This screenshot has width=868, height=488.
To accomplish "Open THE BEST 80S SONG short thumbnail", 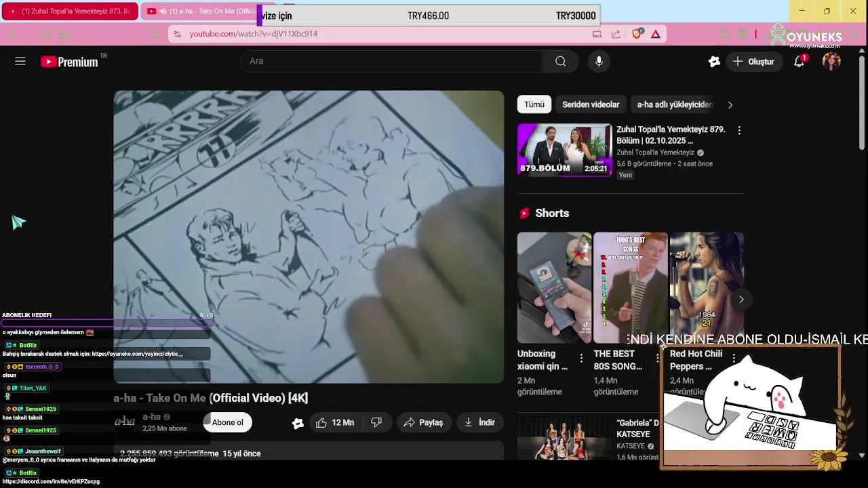I will pos(631,287).
